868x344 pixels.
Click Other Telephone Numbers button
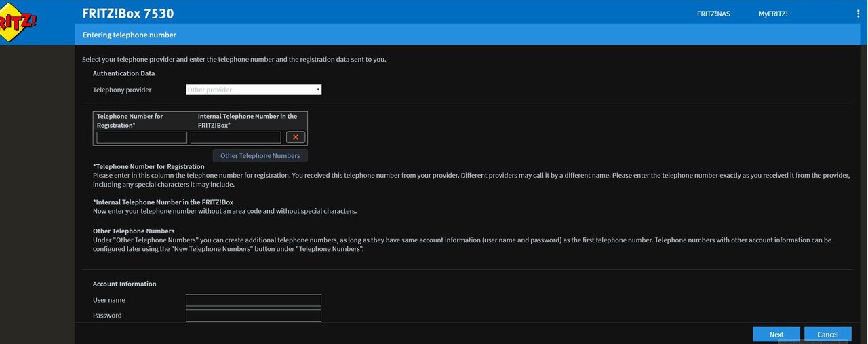pyautogui.click(x=260, y=156)
